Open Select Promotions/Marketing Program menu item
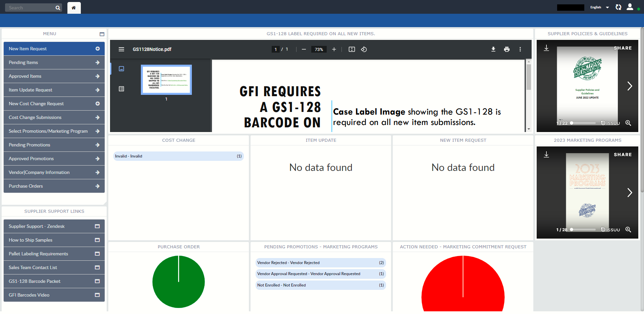Screen dimensions: 644x314 (x=54, y=131)
